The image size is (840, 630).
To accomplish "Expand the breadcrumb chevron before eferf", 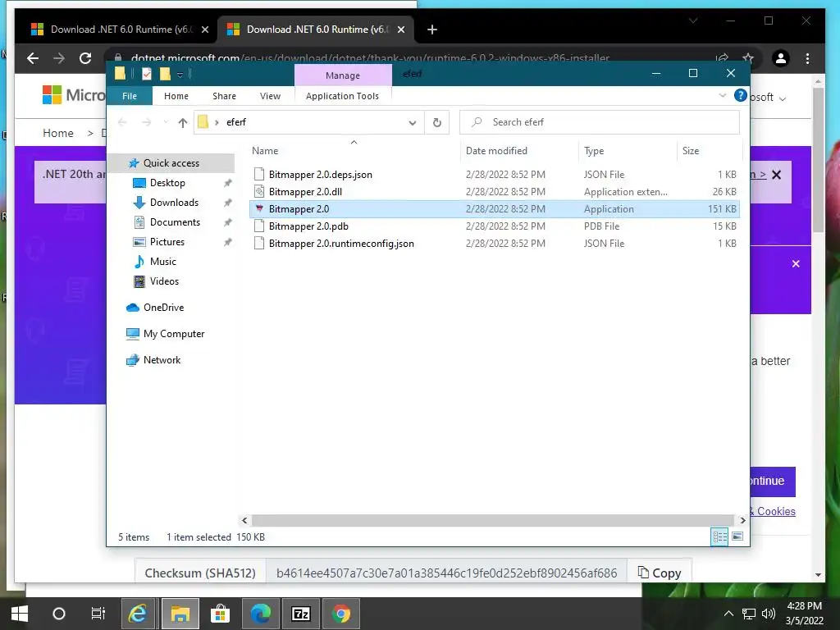I will click(x=217, y=123).
